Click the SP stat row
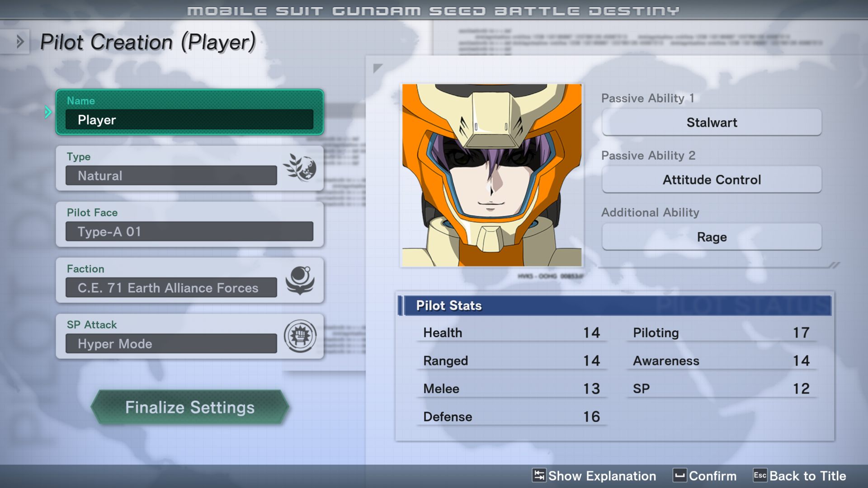The image size is (868, 488). coord(722,389)
